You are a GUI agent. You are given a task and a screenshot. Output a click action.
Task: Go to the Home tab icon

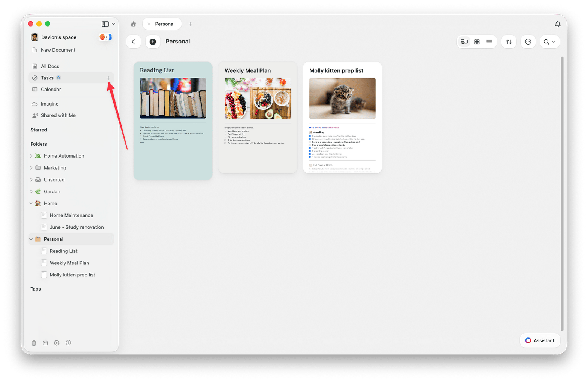[x=133, y=24]
